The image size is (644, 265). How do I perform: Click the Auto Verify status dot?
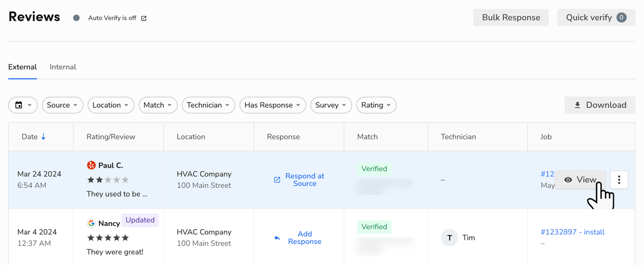(76, 18)
